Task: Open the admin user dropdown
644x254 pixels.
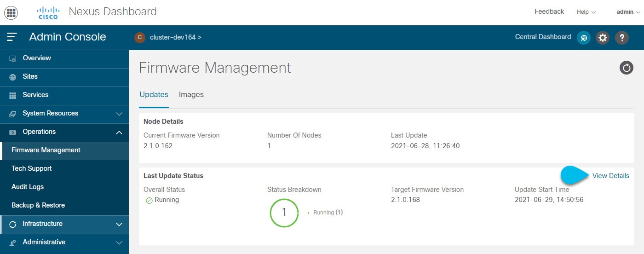Action: pos(628,12)
